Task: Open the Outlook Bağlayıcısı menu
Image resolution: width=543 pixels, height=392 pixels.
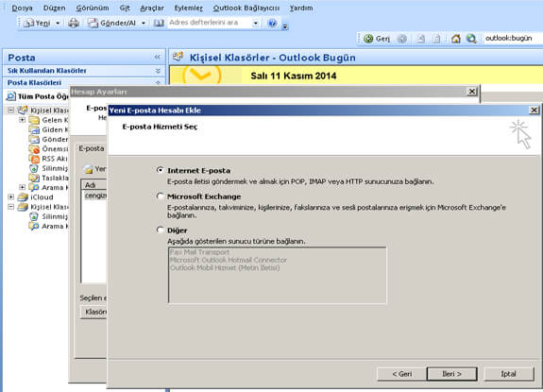Action: click(x=246, y=8)
